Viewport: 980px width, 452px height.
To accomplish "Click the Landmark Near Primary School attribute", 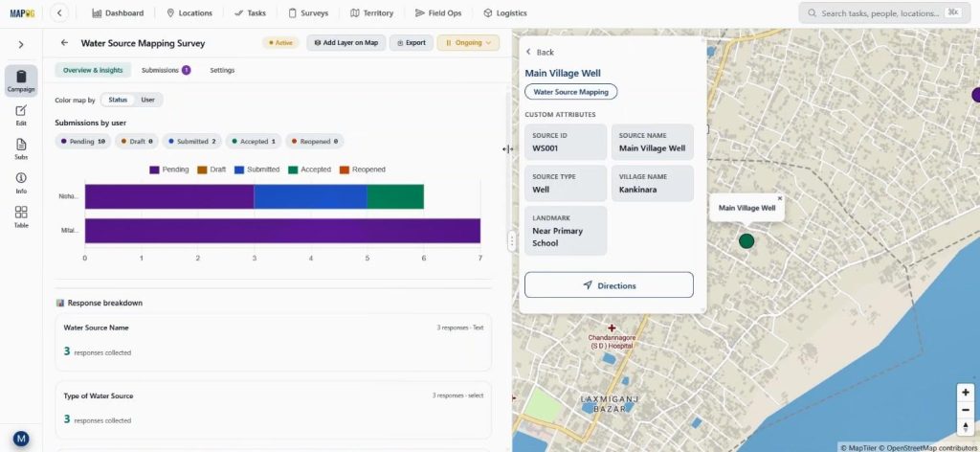I will [566, 231].
